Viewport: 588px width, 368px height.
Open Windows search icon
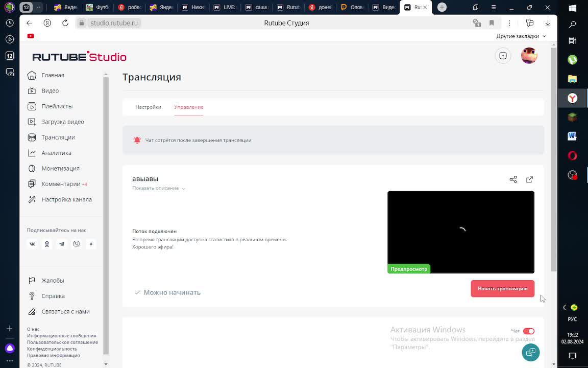pyautogui.click(x=573, y=25)
